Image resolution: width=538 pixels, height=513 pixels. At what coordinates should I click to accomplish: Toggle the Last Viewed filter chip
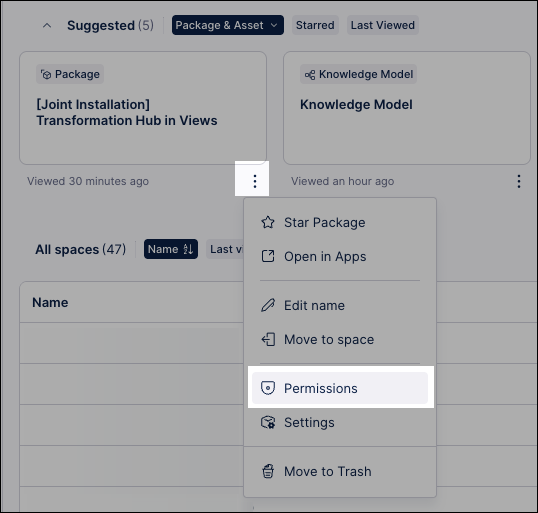383,25
